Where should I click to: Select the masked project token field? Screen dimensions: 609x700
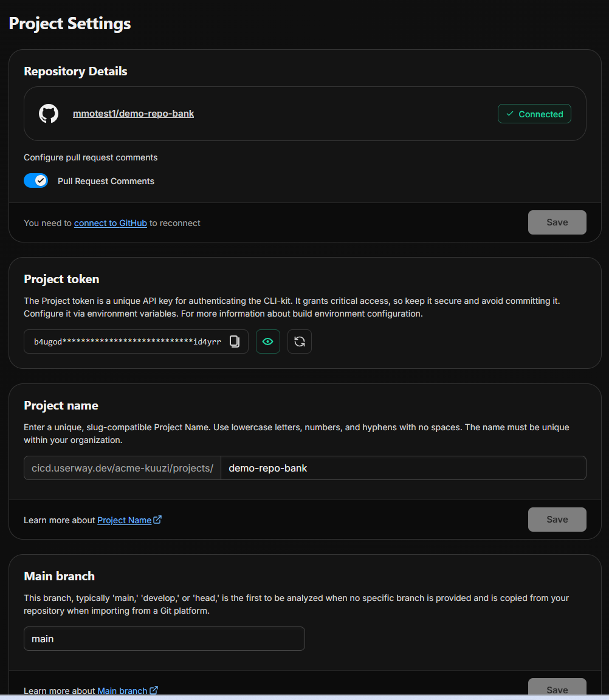[x=128, y=341]
